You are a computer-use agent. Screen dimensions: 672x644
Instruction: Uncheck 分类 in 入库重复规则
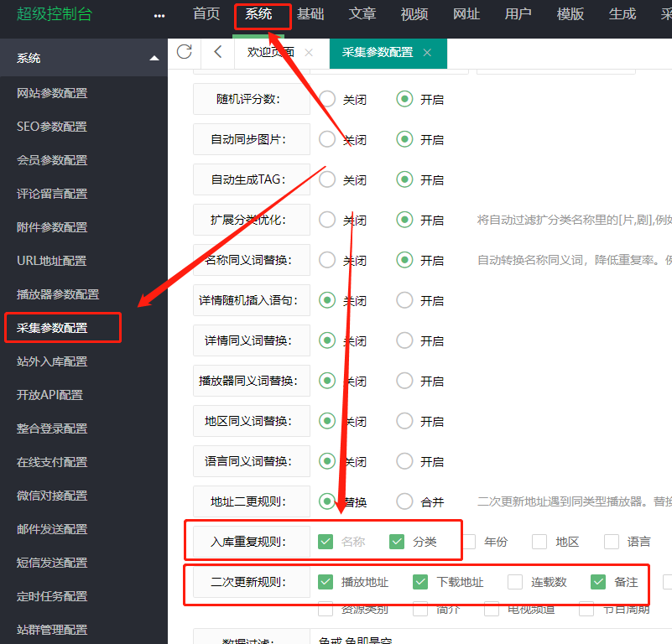pyautogui.click(x=398, y=542)
